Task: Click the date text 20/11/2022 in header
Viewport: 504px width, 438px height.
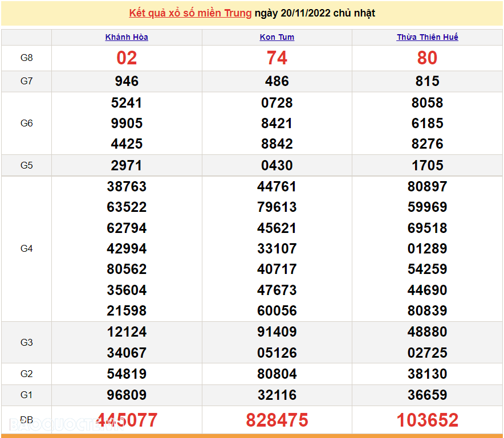Action: point(306,13)
